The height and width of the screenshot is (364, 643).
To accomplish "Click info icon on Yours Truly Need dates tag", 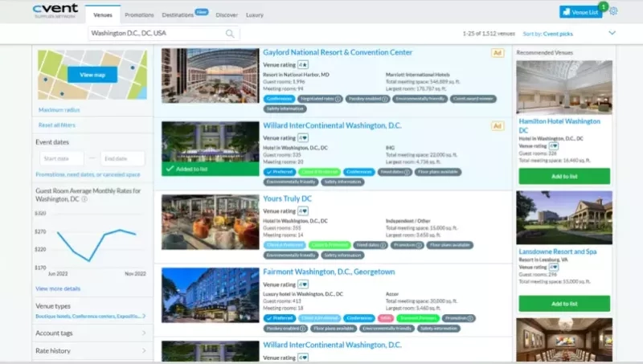I will click(383, 245).
